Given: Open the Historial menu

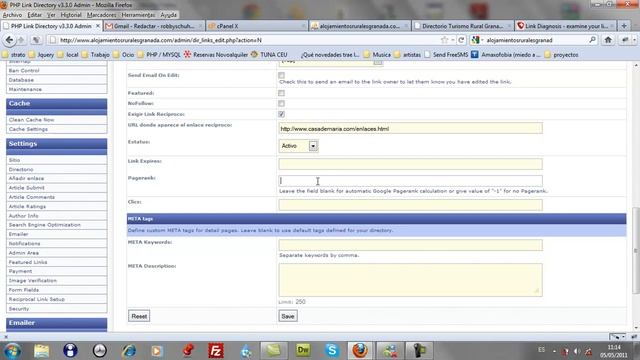Looking at the screenshot, I should click(71, 15).
